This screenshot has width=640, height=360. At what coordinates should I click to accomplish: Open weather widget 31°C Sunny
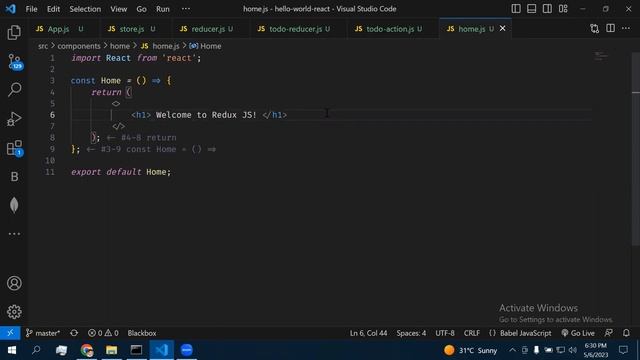coord(471,350)
